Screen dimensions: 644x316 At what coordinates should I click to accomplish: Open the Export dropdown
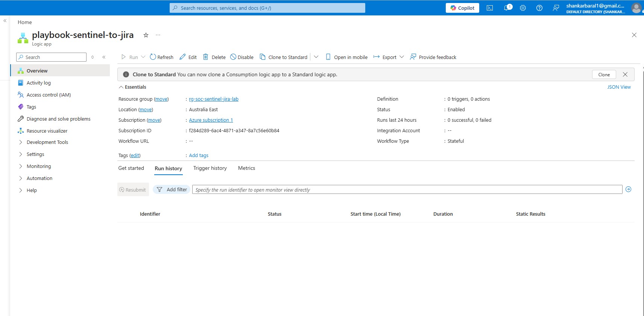[x=389, y=57]
